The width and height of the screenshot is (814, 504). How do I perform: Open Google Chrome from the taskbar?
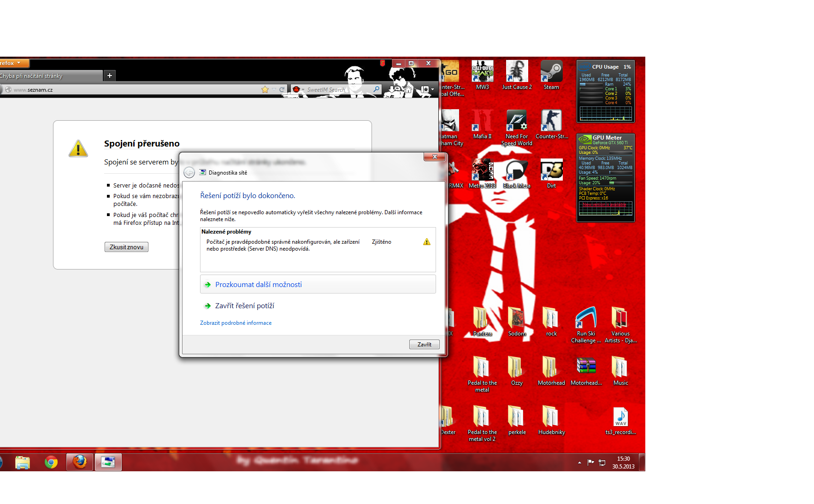click(x=51, y=462)
